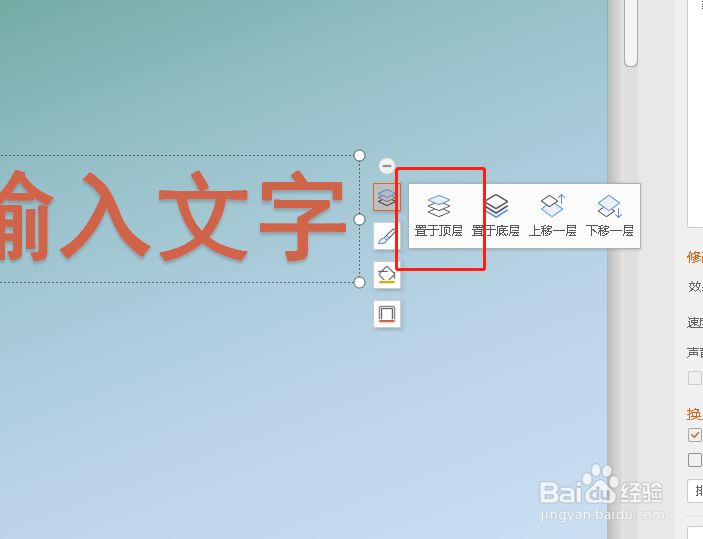This screenshot has height=539, width=703.
Task: Click 上移一层 move up one layer
Action: coord(553,216)
